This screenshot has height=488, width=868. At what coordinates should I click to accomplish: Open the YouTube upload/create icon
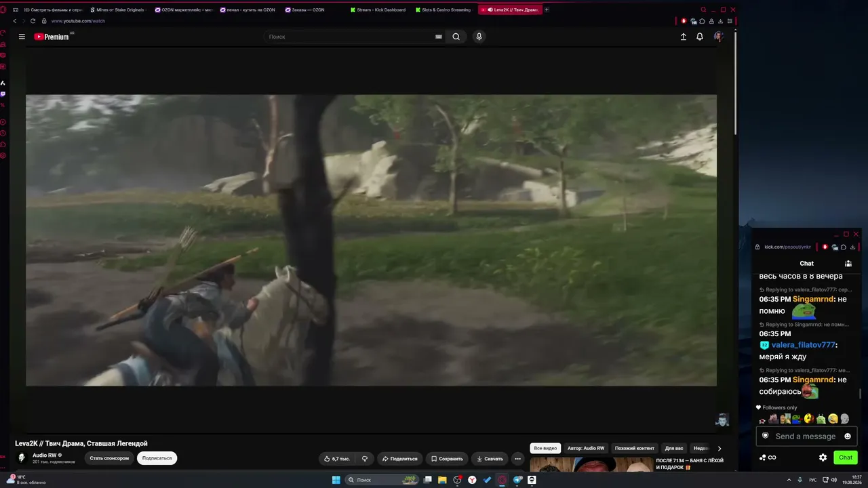coord(684,37)
